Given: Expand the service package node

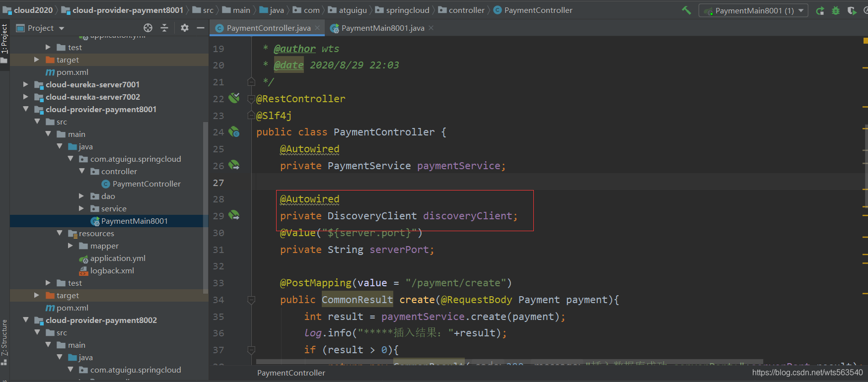Looking at the screenshot, I should coord(82,208).
